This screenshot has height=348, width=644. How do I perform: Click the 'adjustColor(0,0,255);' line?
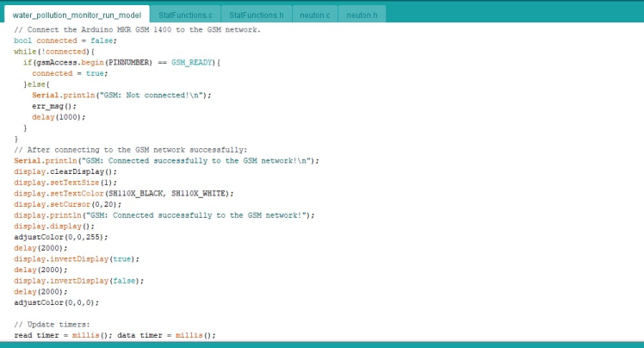pos(61,237)
